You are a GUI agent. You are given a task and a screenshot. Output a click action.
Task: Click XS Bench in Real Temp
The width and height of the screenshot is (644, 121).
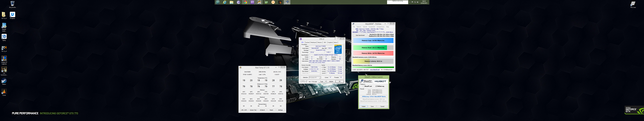(262, 110)
